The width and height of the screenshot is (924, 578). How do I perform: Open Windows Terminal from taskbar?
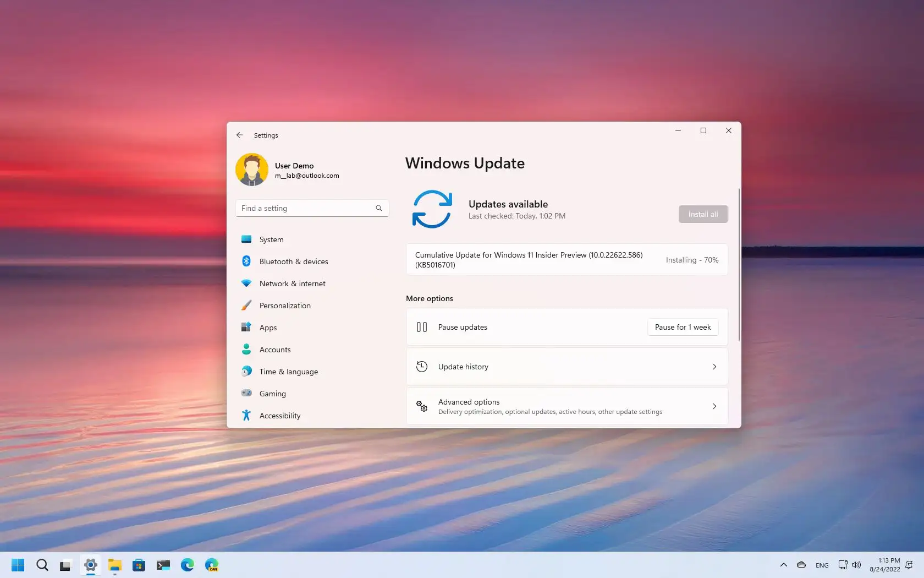[163, 565]
